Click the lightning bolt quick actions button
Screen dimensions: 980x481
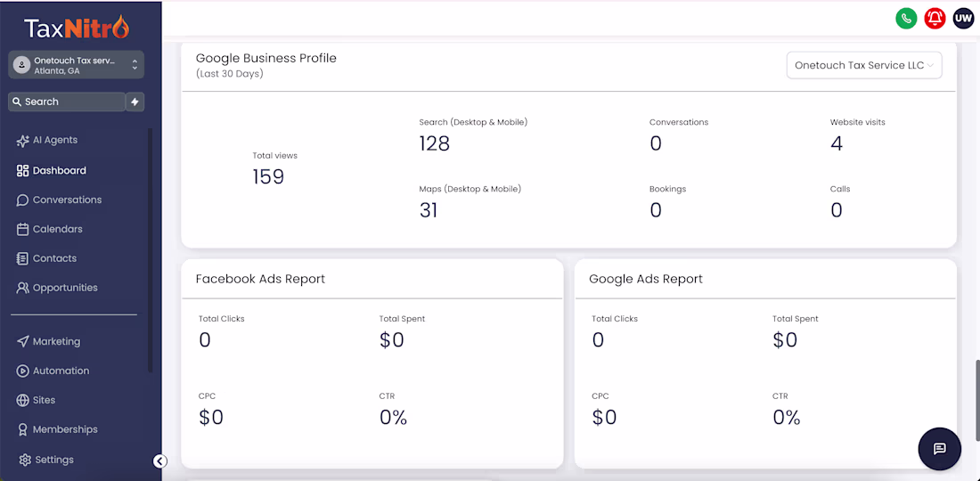click(x=135, y=102)
